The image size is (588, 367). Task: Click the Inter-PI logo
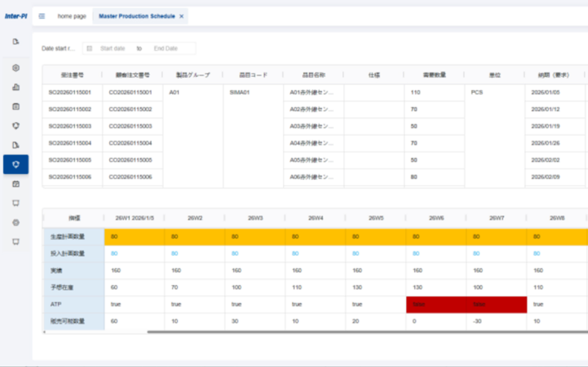[x=16, y=16]
